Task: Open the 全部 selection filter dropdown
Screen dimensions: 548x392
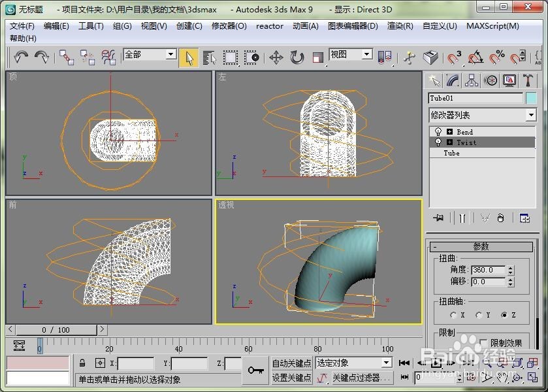Action: point(170,55)
